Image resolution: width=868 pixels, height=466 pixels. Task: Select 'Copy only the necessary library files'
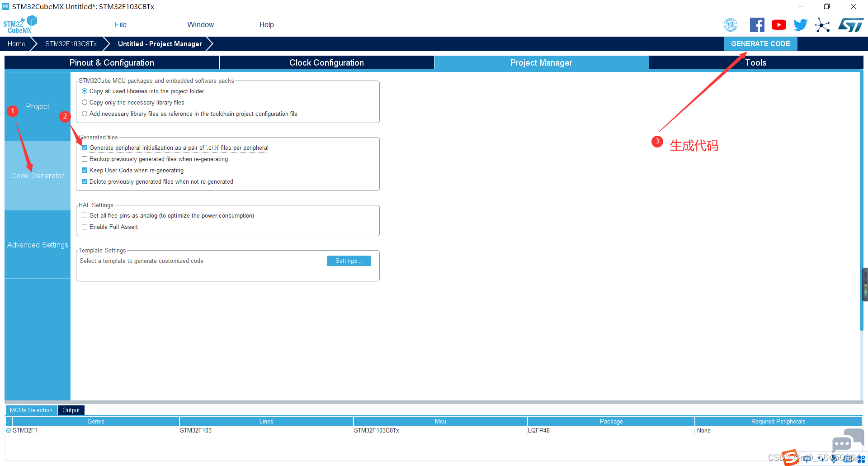click(x=85, y=103)
